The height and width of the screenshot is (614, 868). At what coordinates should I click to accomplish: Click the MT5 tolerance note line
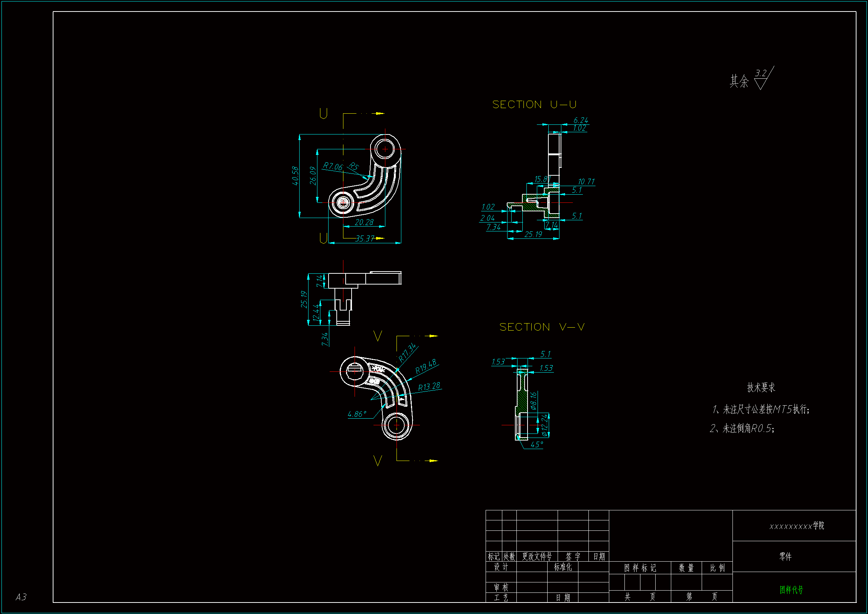coord(761,409)
